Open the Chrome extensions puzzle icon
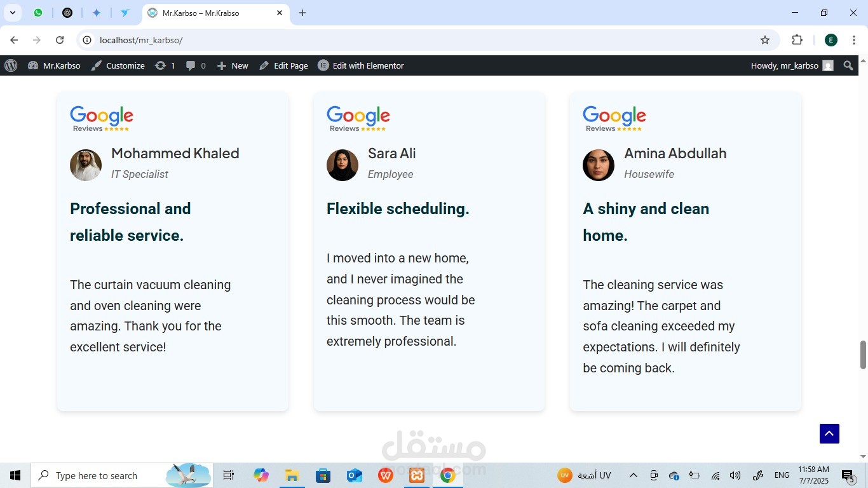The height and width of the screenshot is (488, 868). point(797,40)
